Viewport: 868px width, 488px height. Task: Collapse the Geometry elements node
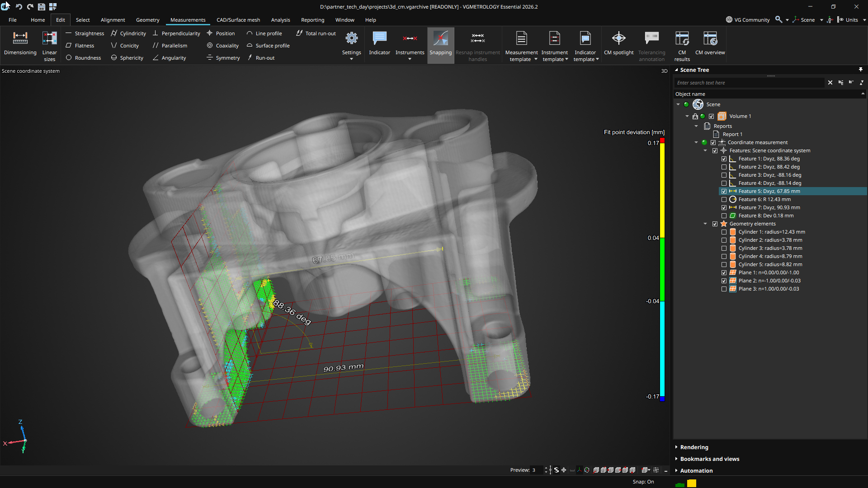pyautogui.click(x=705, y=224)
